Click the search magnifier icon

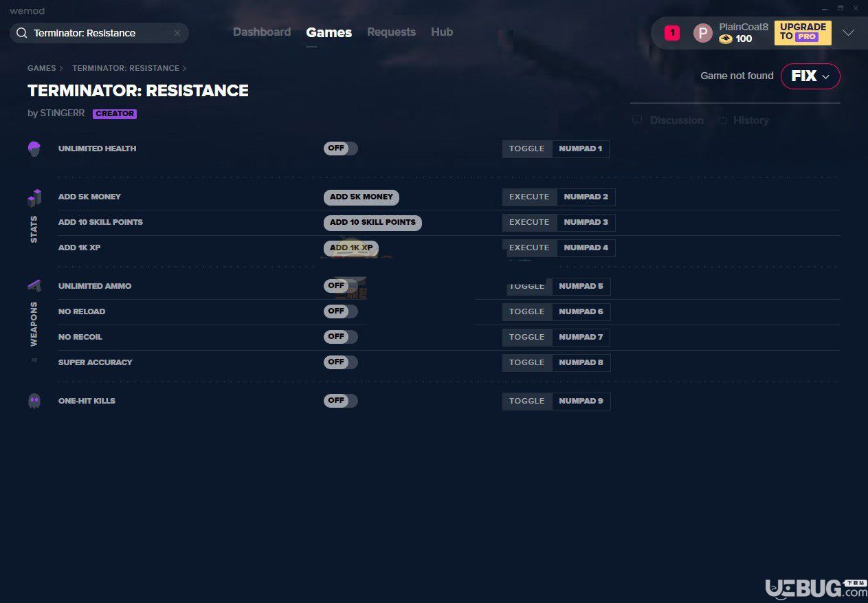pyautogui.click(x=21, y=33)
